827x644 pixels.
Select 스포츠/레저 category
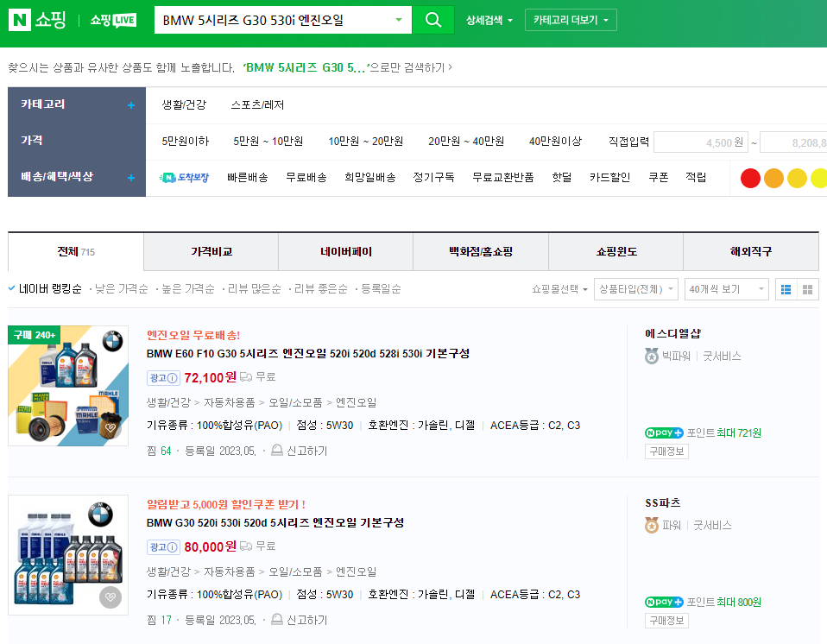pos(257,105)
